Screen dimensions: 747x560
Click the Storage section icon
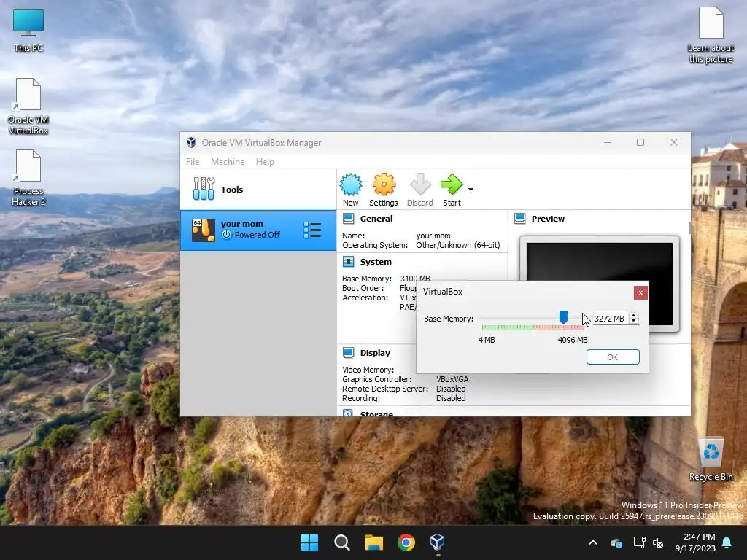(x=348, y=413)
